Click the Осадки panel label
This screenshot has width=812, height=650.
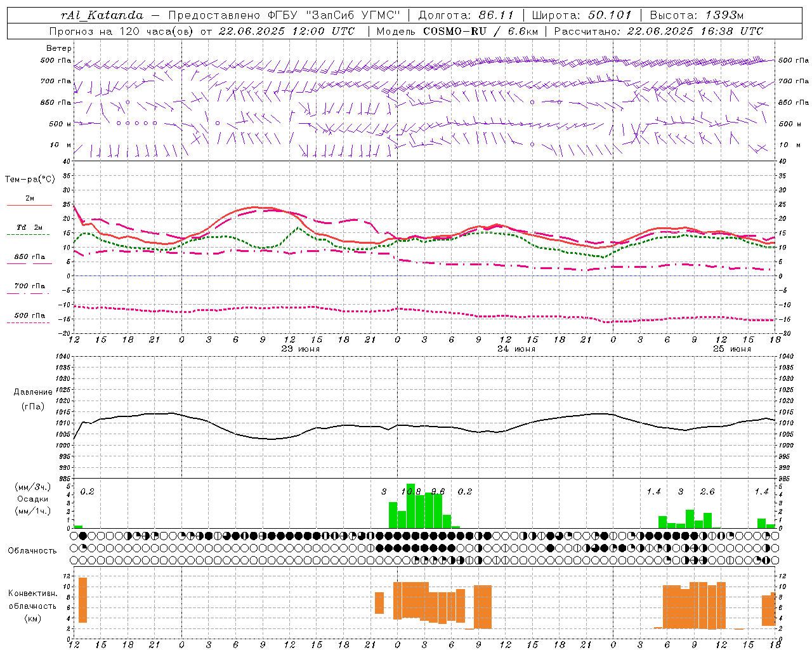point(33,499)
